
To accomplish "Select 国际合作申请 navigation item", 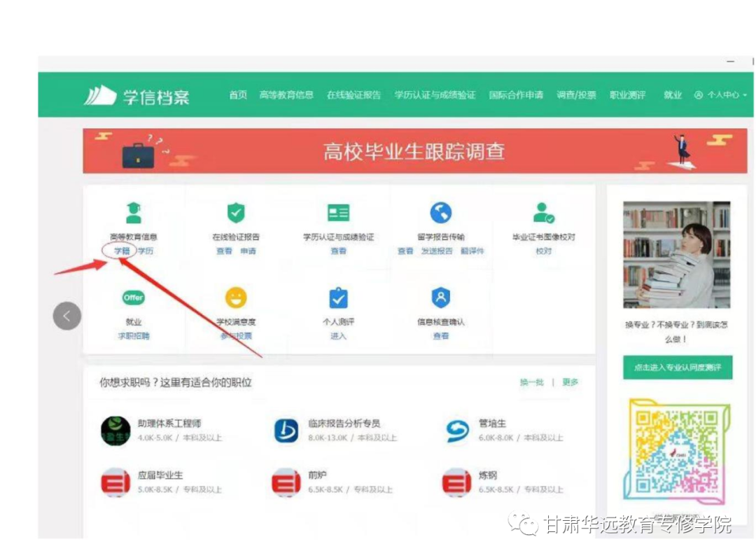I will tap(516, 95).
